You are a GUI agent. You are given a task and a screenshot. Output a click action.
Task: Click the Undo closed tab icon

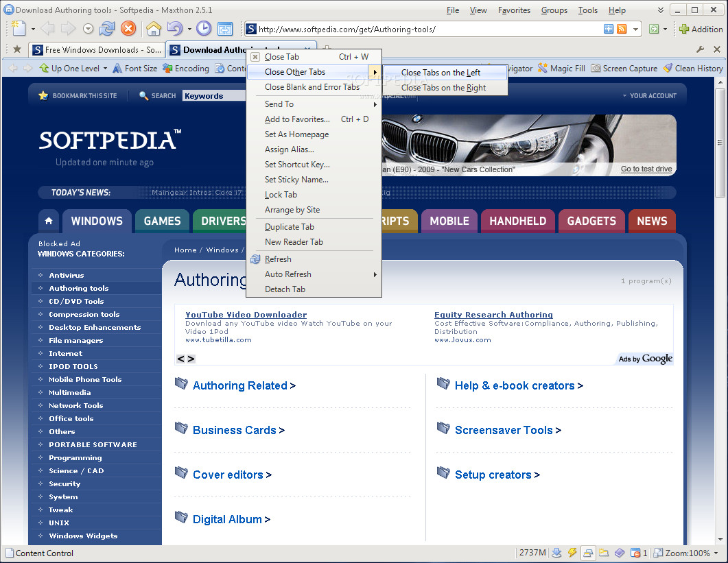click(175, 29)
